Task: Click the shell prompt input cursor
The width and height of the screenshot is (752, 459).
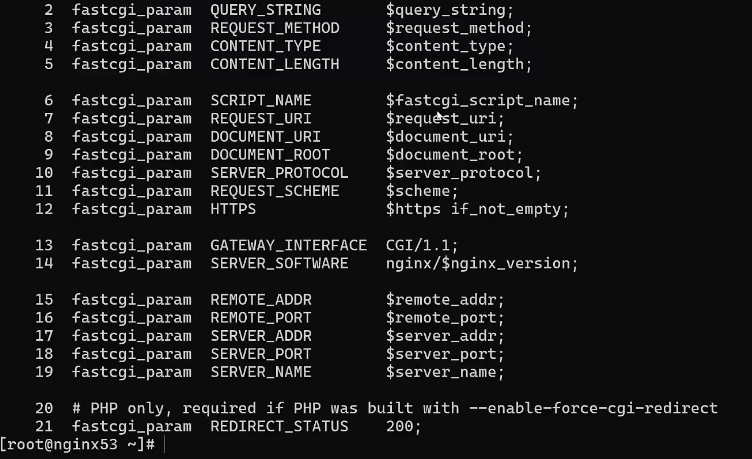Action: pos(164,445)
